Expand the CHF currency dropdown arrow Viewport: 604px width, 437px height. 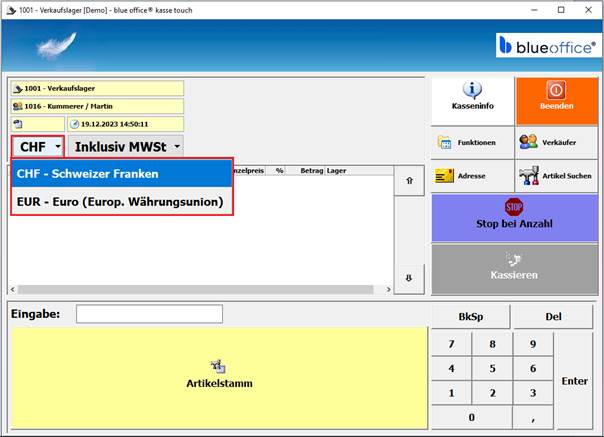(58, 146)
